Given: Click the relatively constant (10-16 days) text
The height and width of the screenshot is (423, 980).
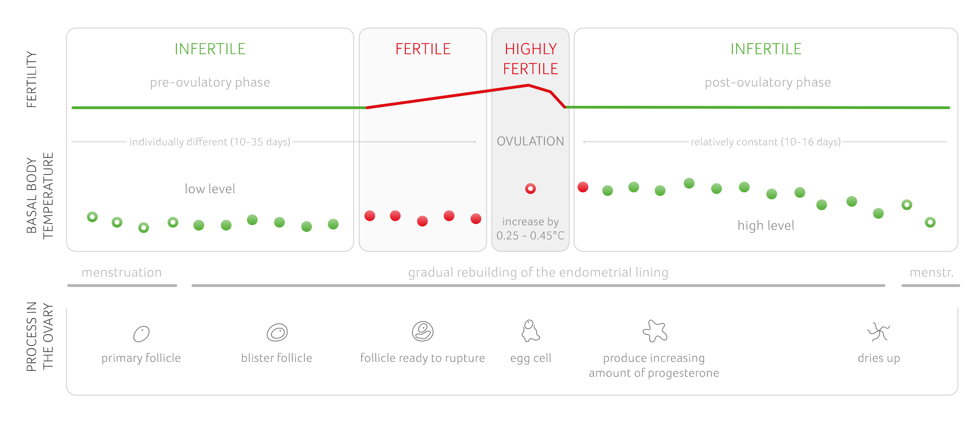Looking at the screenshot, I should click(765, 142).
